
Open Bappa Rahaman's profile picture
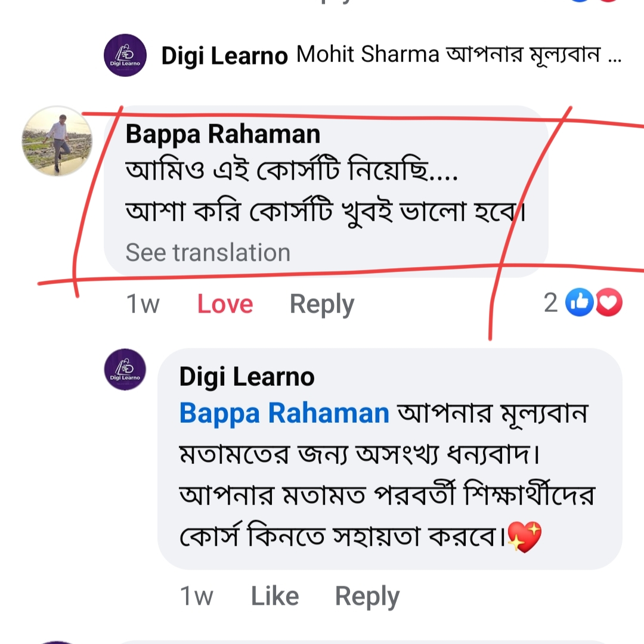point(57,141)
